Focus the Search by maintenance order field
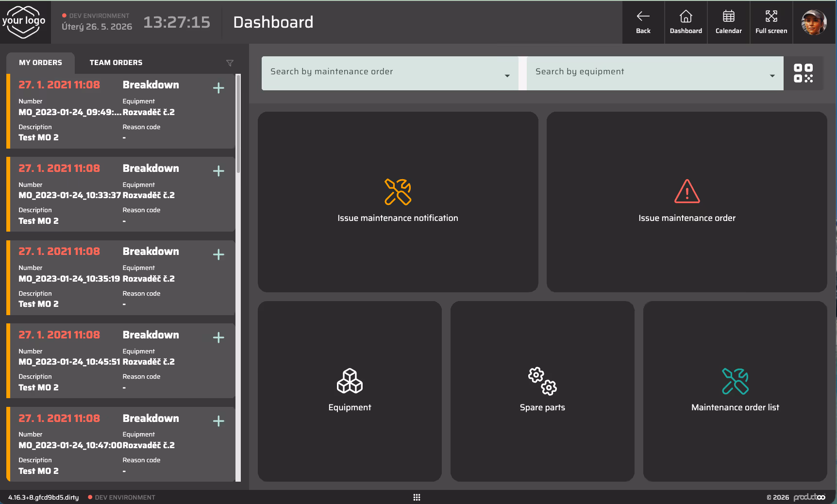This screenshot has height=504, width=837. [x=390, y=73]
